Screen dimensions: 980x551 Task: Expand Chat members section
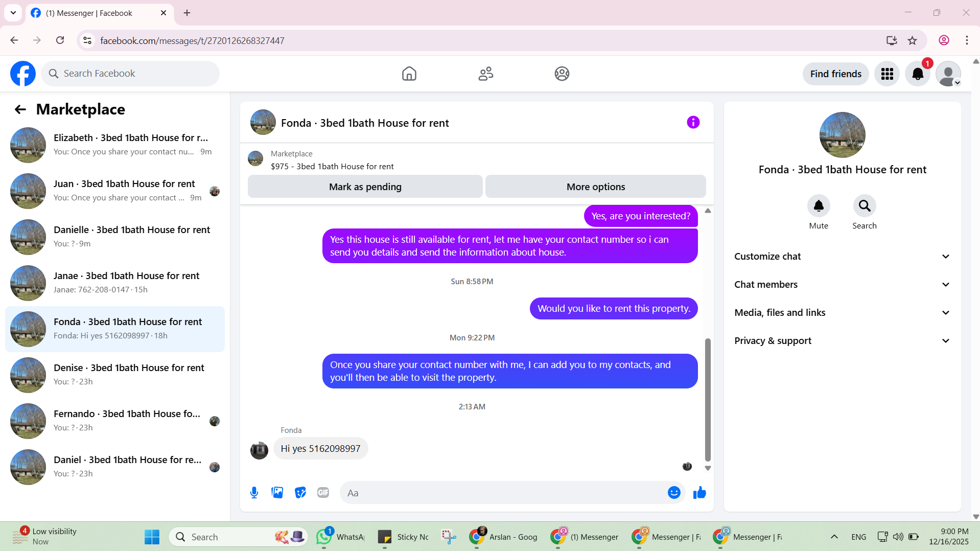point(842,285)
